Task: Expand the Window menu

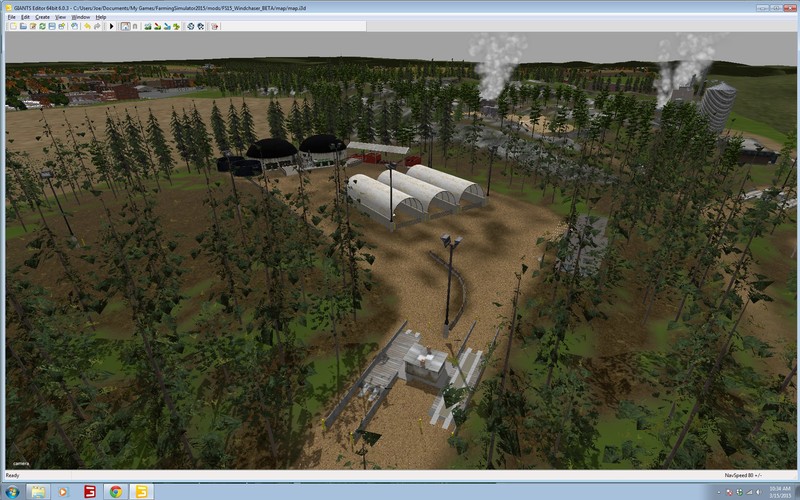Action: [x=80, y=17]
